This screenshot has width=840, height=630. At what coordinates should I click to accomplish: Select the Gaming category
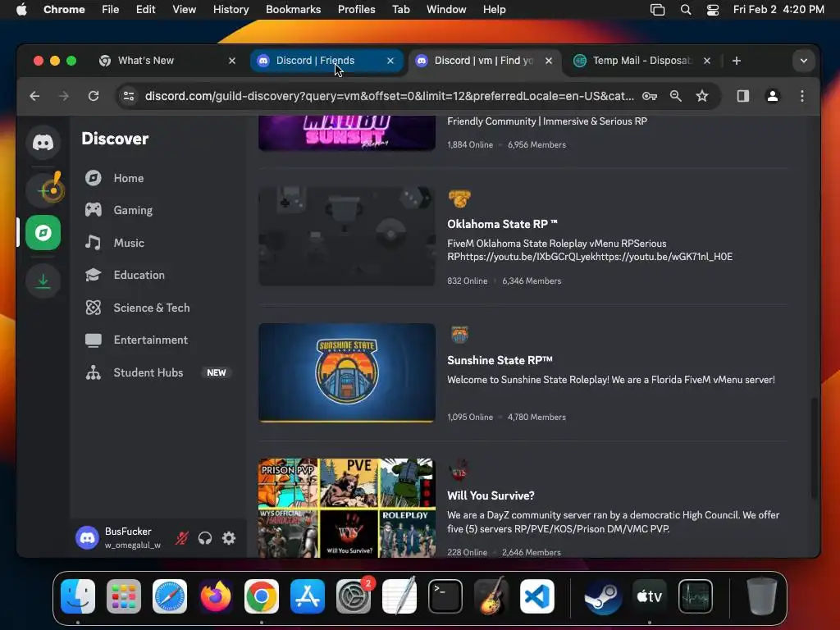pyautogui.click(x=158, y=210)
